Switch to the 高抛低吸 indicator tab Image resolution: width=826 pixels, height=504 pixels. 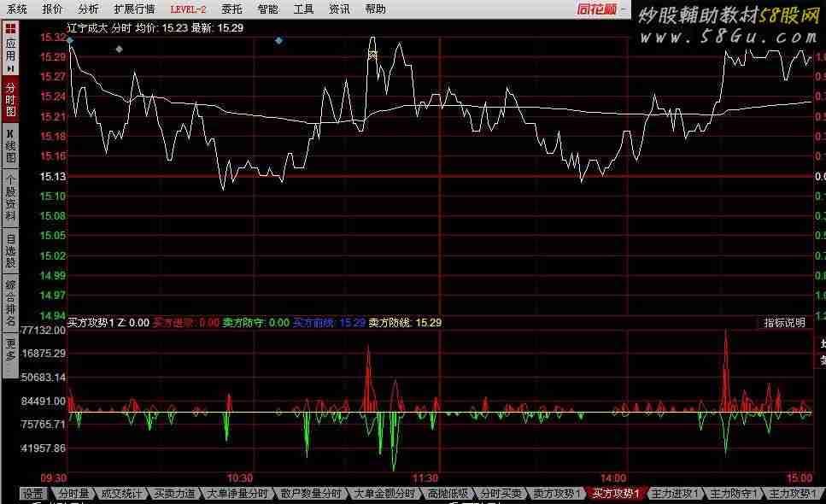click(448, 494)
